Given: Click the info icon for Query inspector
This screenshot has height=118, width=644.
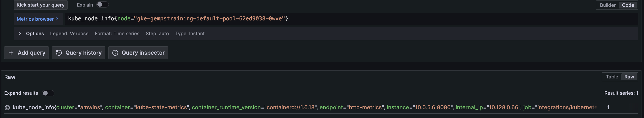Looking at the screenshot, I should (115, 53).
